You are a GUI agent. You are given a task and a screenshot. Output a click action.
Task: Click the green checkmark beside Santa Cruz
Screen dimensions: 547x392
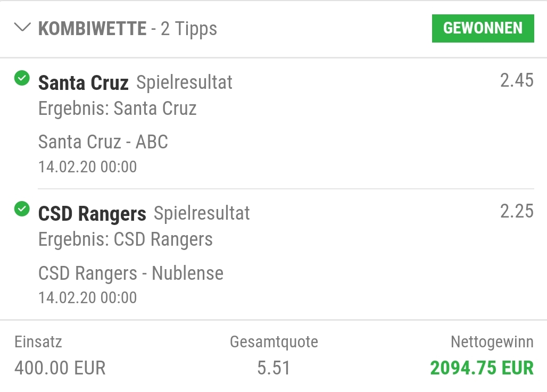click(x=22, y=79)
